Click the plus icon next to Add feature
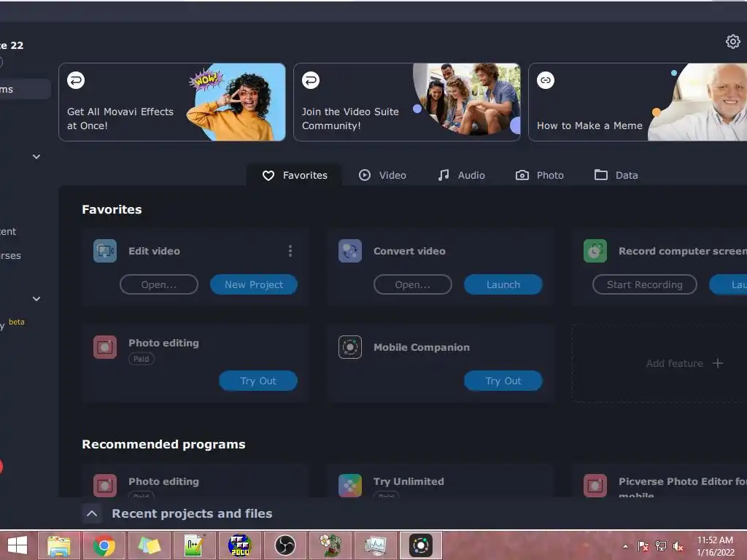 (718, 363)
